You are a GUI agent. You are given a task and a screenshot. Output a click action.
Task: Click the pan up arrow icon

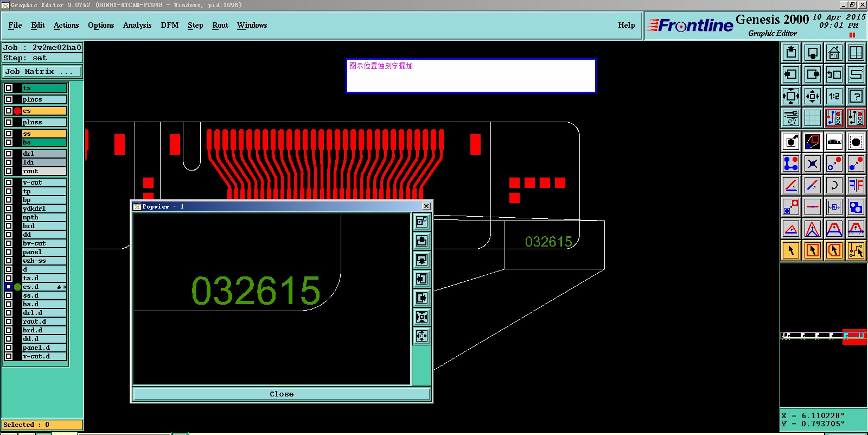[x=791, y=53]
